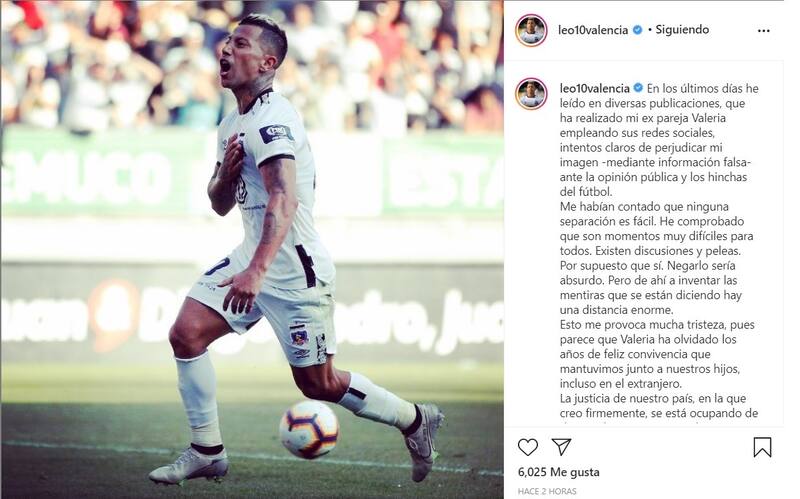800x499 pixels.
Task: Click caption username leo10valencia
Action: point(594,88)
